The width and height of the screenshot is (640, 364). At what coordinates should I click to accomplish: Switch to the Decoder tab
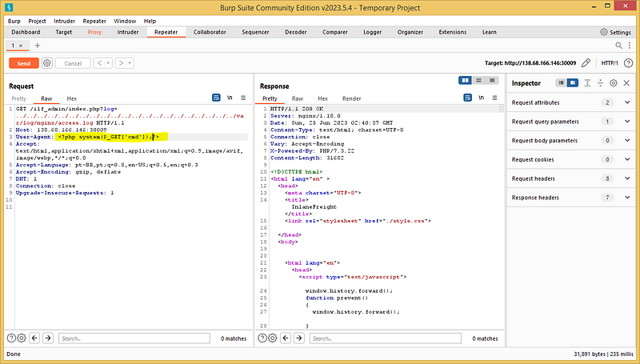tap(295, 32)
